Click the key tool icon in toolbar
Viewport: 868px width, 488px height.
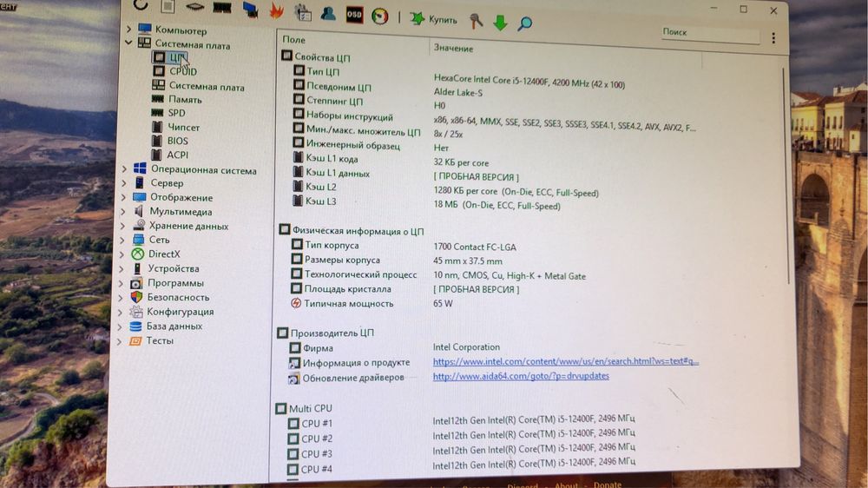pyautogui.click(x=476, y=21)
